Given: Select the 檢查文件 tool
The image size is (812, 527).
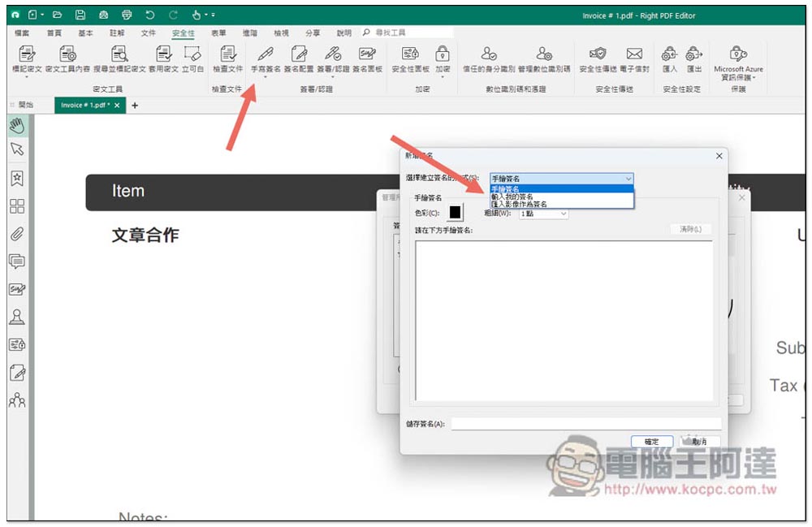Looking at the screenshot, I should 227,55.
